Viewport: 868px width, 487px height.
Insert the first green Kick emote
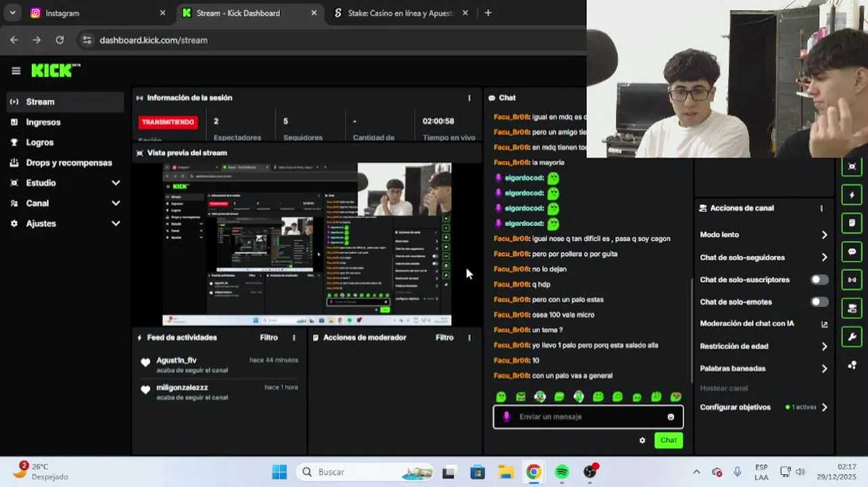501,397
